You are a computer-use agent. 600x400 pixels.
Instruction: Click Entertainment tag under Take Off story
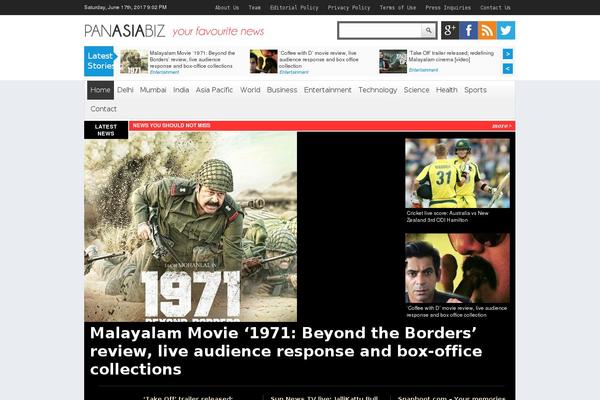pos(423,70)
